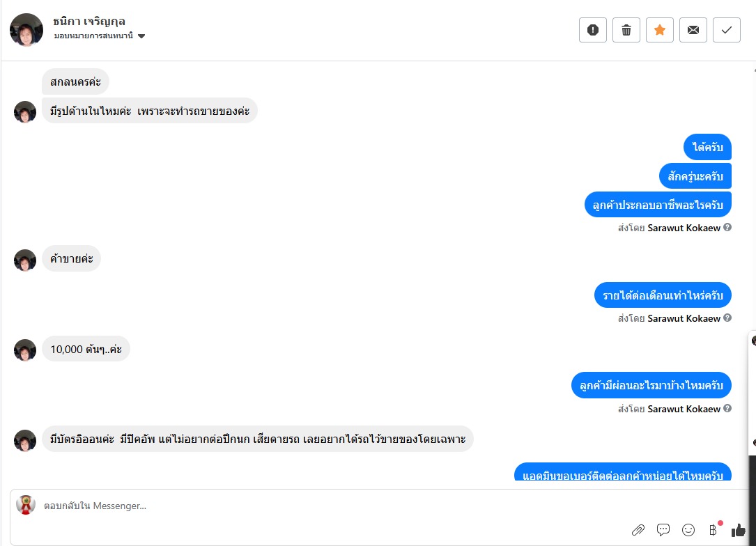Send a thumbs-up like
Image resolution: width=756 pixels, height=546 pixels.
[738, 530]
